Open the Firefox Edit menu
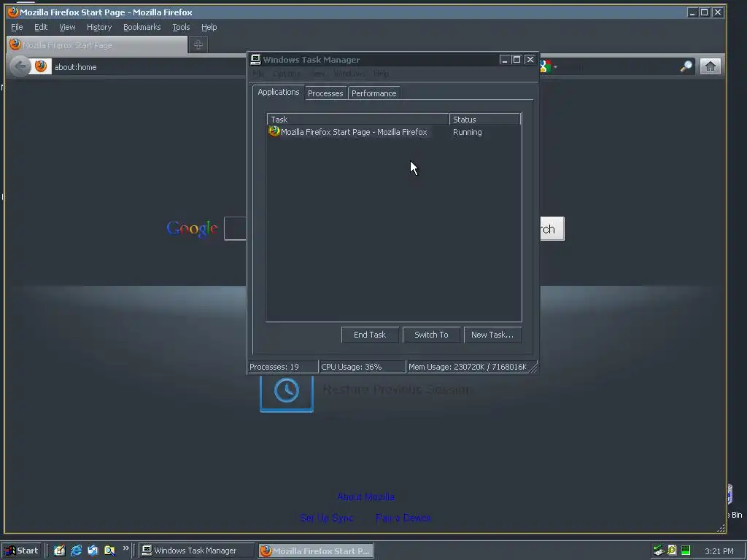747x560 pixels. pos(41,27)
